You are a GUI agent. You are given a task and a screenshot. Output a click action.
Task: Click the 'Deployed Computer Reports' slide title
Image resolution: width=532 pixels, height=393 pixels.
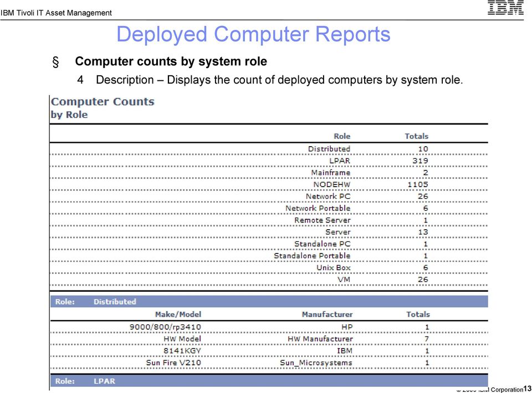253,34
